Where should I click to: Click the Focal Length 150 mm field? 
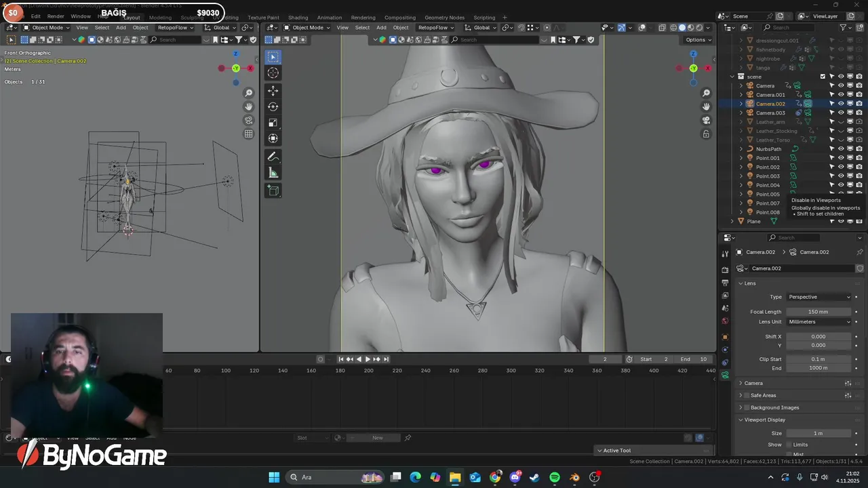coord(818,312)
